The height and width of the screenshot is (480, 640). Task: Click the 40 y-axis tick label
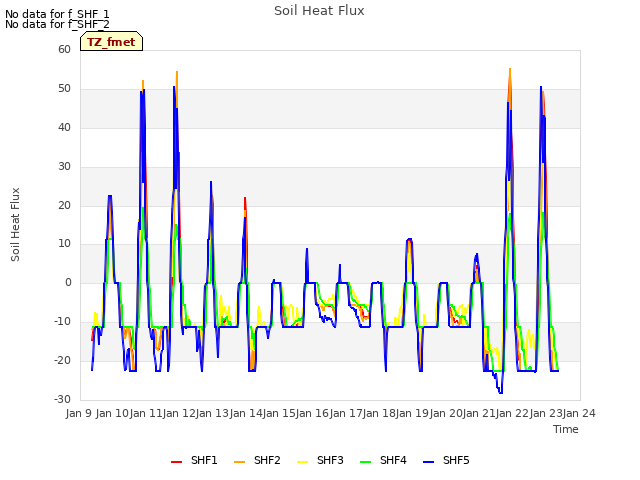click(64, 127)
